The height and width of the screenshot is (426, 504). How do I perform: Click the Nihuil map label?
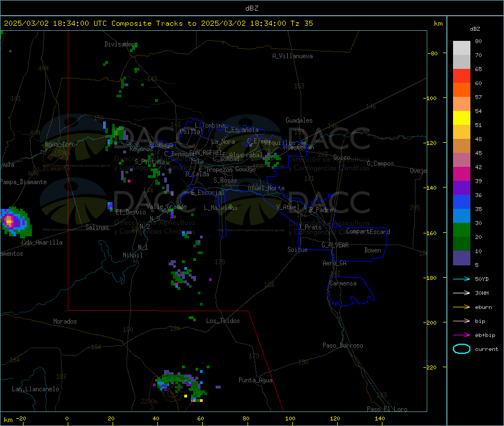(x=132, y=255)
